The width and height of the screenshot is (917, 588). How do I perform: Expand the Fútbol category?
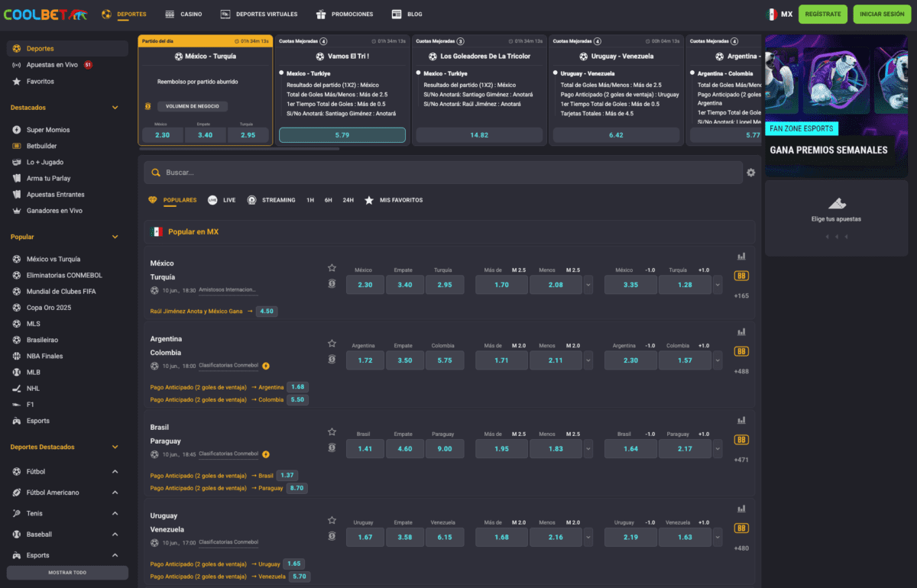(115, 472)
